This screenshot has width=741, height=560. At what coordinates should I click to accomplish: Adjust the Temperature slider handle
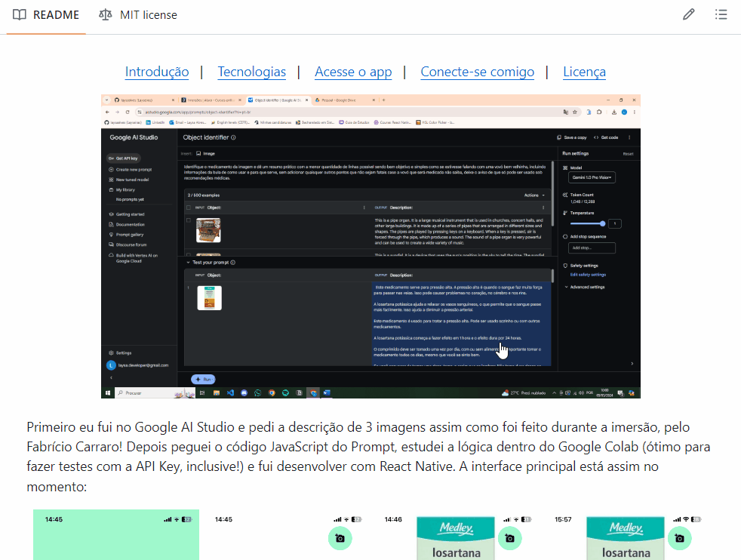pyautogui.click(x=602, y=223)
